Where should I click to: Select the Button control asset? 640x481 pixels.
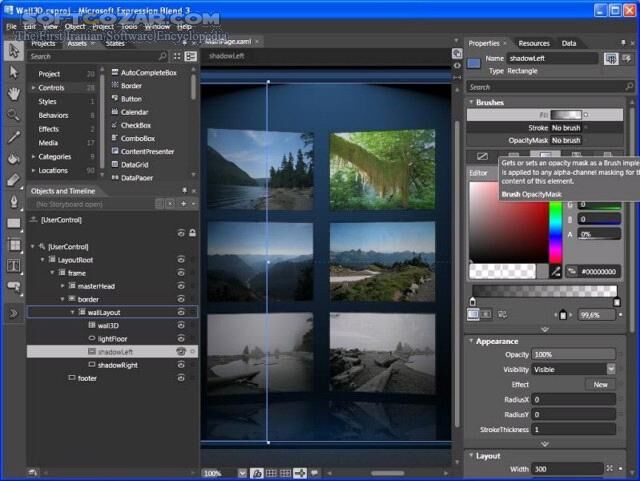coord(131,99)
